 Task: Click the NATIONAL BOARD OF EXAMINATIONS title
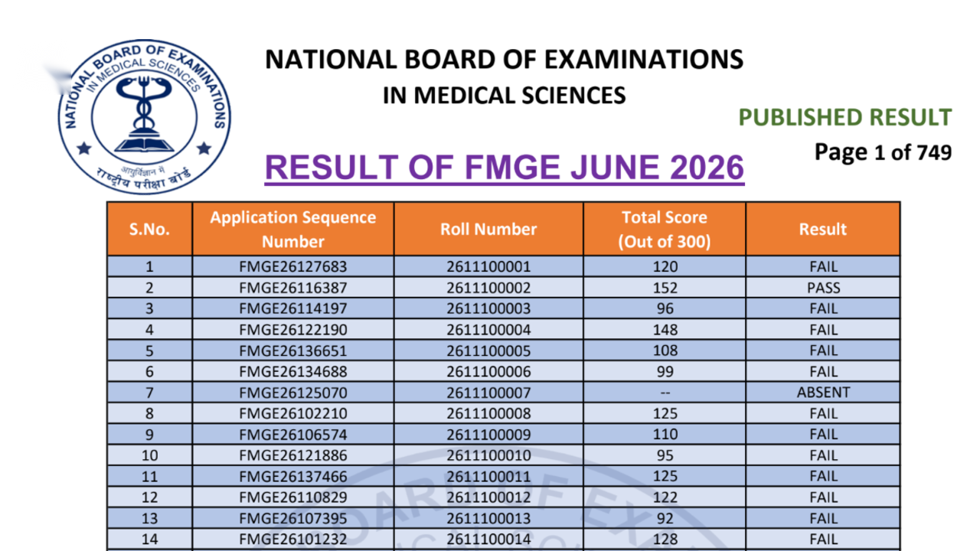(x=505, y=60)
